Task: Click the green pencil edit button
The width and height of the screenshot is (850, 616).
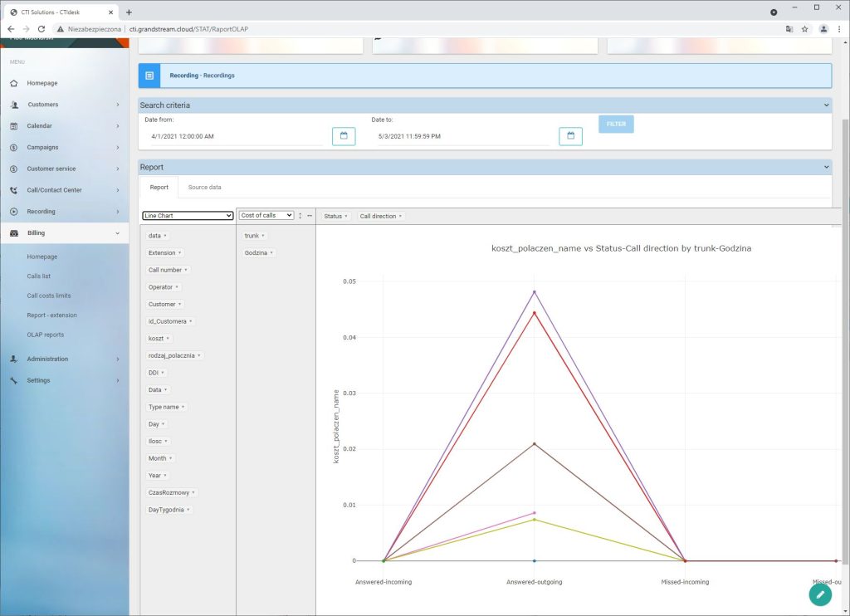Action: pos(819,594)
